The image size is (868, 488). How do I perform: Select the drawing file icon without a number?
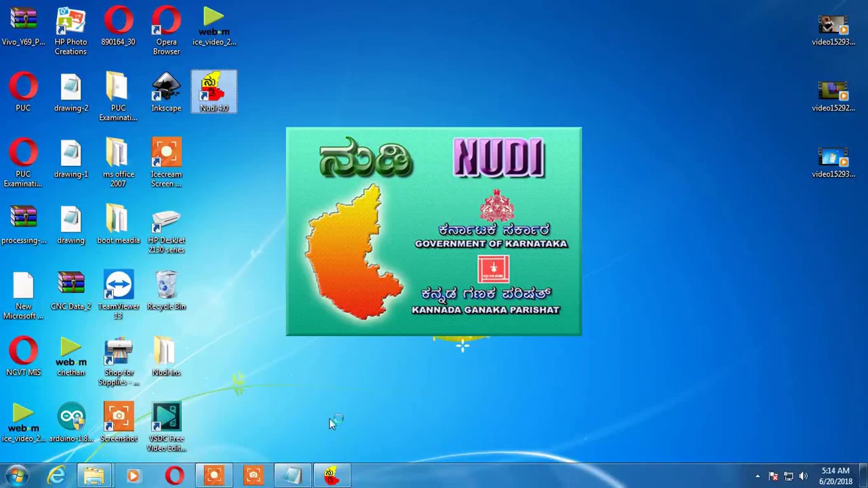(x=71, y=224)
